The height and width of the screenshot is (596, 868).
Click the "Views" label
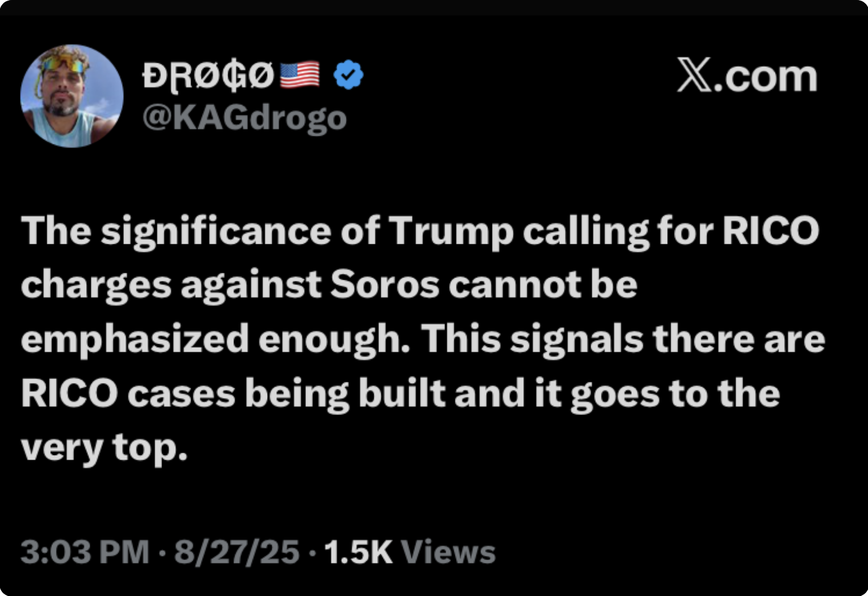coord(448,552)
